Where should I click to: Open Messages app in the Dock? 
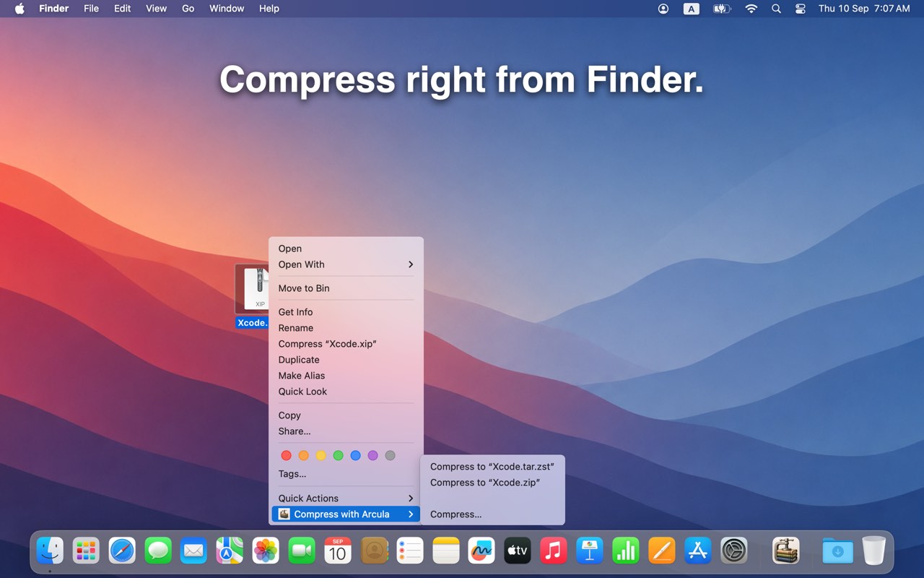(x=158, y=551)
